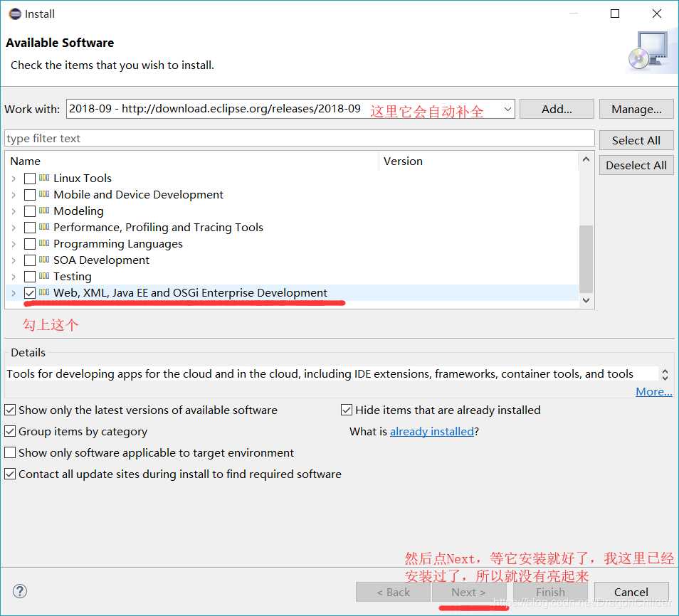Click Performance, Profiling and Tracing category icon

(44, 227)
